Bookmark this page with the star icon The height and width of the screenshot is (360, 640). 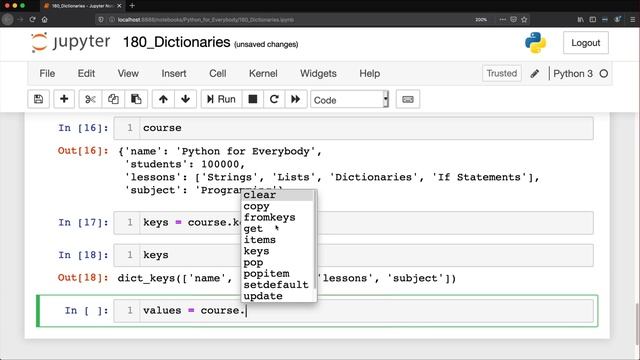coord(524,19)
